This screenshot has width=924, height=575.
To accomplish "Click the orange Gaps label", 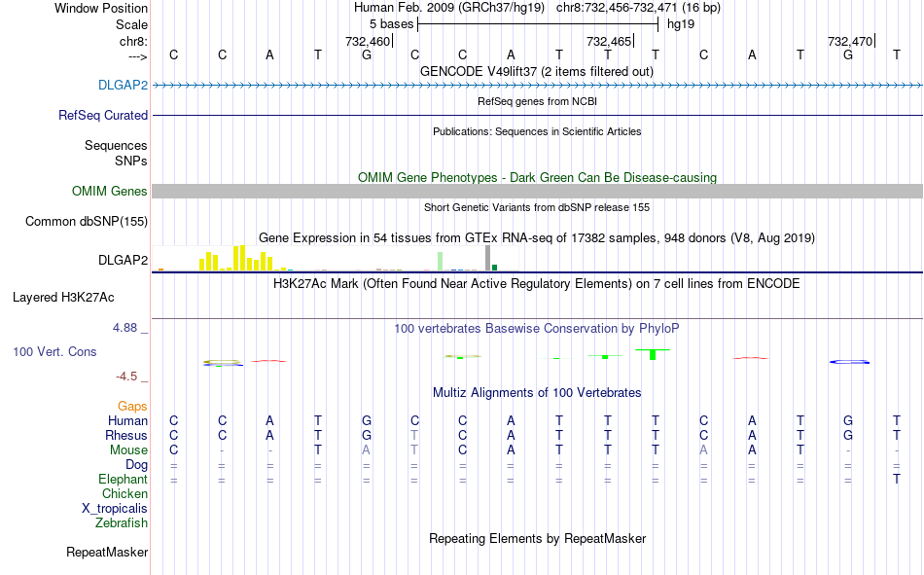I will pos(132,406).
